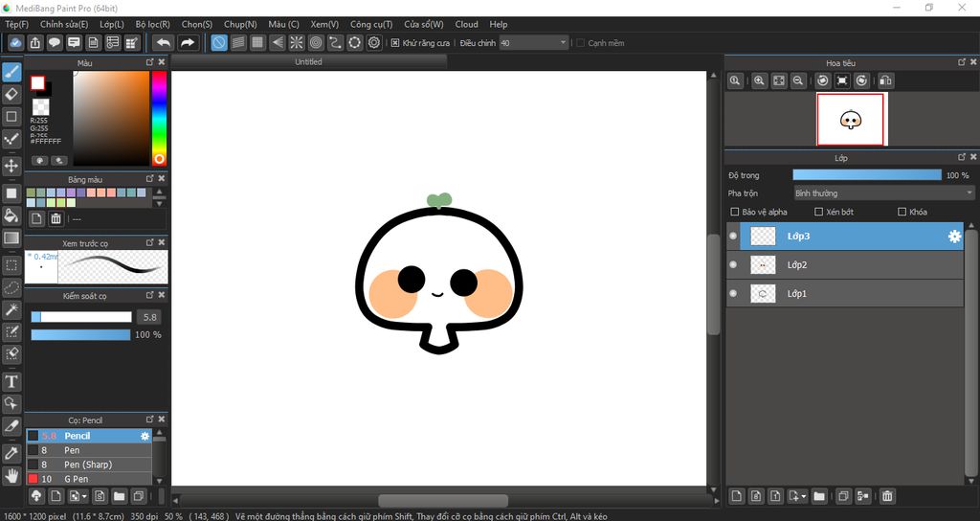The image size is (980, 521).
Task: Choose the Move tool
Action: click(11, 166)
